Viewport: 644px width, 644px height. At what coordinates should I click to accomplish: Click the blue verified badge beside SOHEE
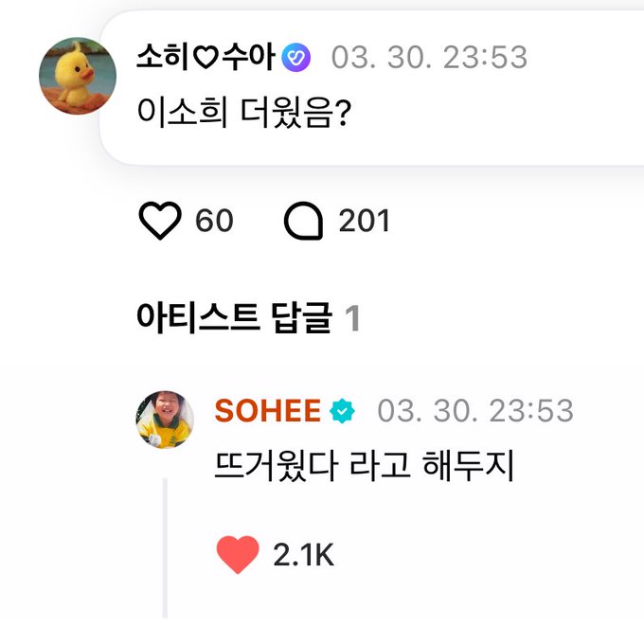click(342, 411)
